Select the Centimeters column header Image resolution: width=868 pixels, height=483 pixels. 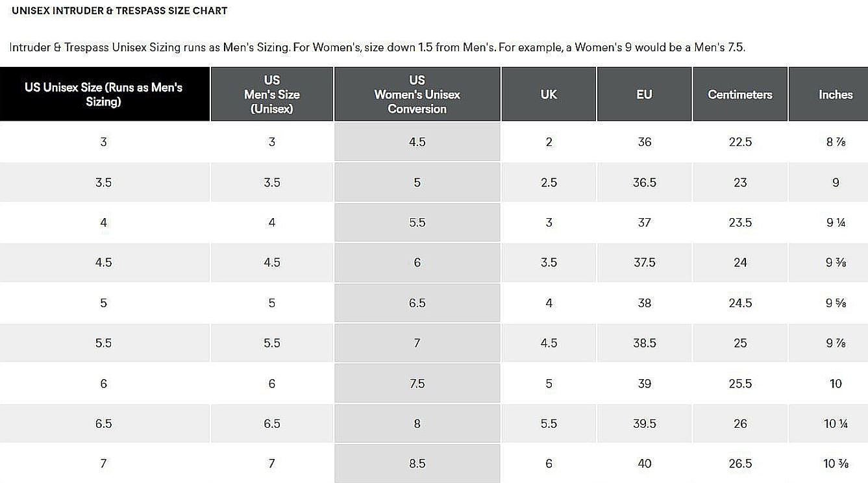pyautogui.click(x=740, y=94)
